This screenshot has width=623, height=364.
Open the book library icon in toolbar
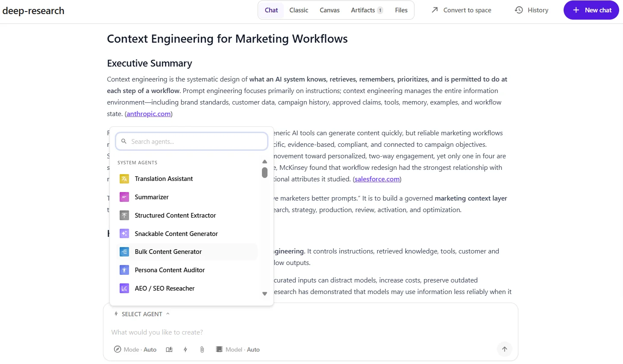tap(169, 349)
